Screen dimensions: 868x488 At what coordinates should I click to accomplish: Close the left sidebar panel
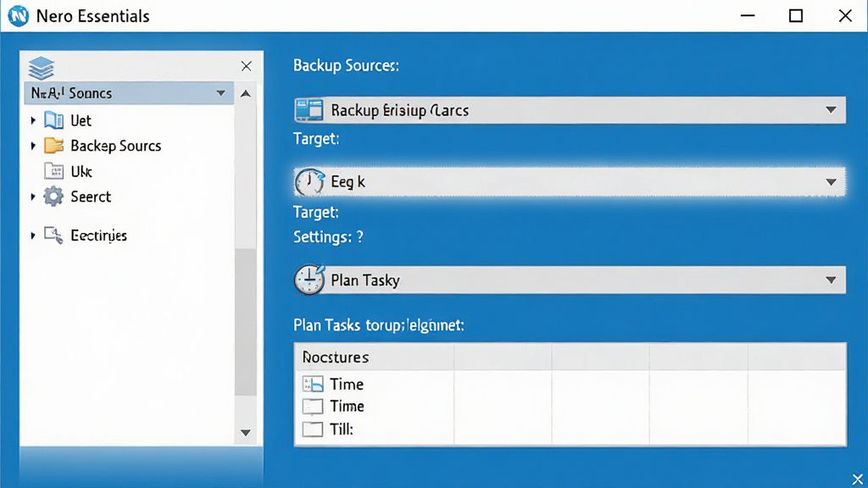pos(247,66)
